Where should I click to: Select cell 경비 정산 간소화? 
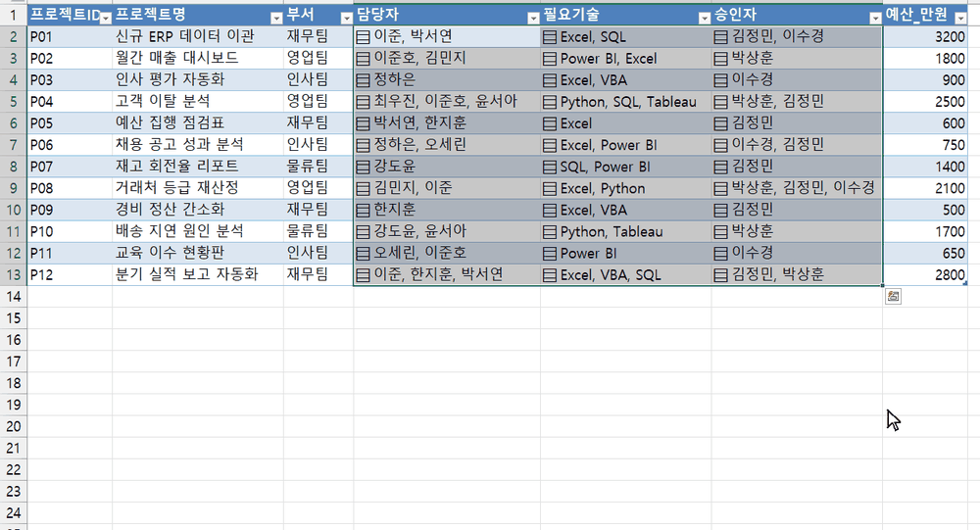click(198, 210)
